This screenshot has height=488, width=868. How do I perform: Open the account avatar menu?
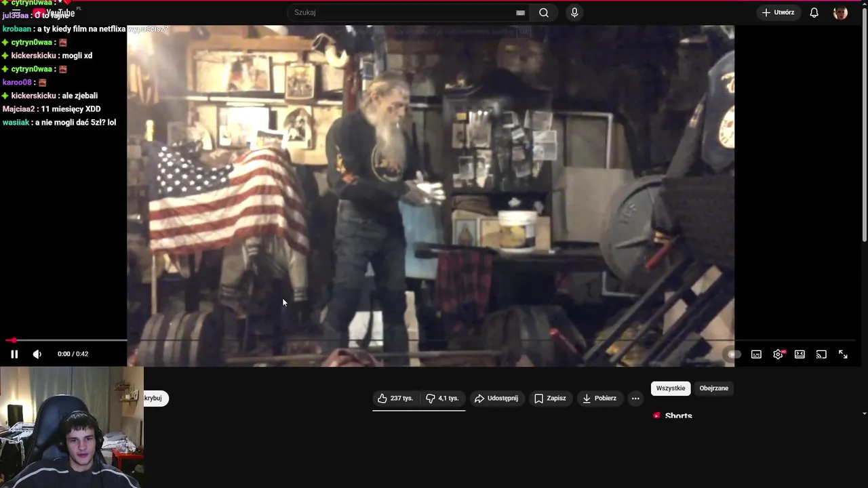click(x=840, y=13)
